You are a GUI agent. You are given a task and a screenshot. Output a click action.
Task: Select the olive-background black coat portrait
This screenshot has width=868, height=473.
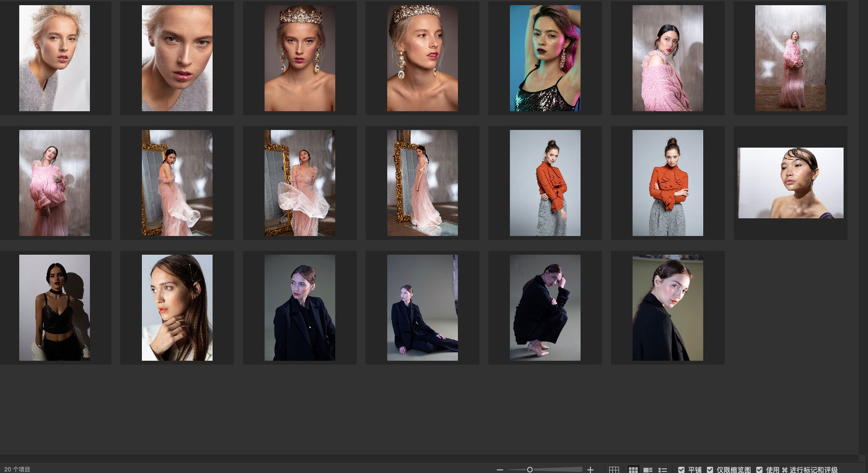667,308
